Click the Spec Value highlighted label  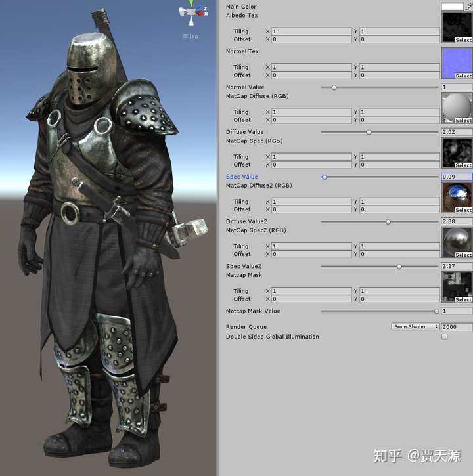click(242, 177)
